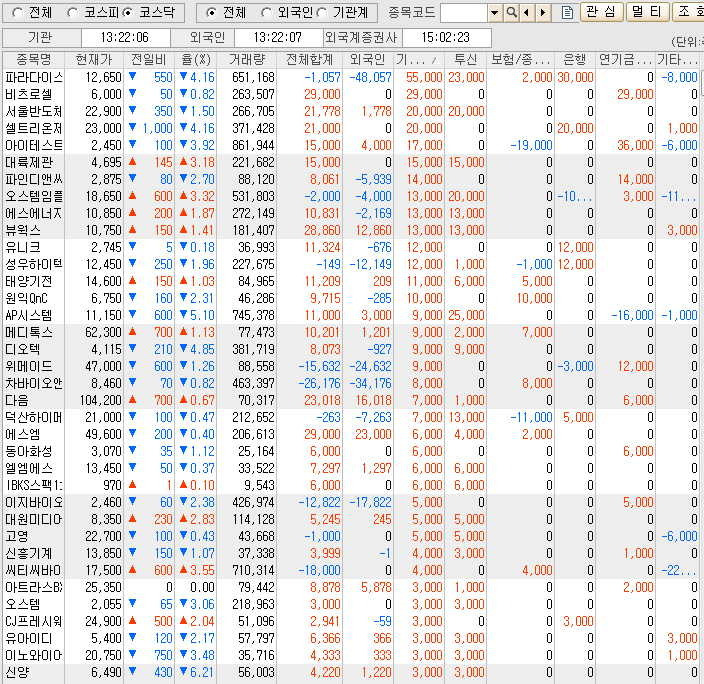
Task: Click the 종목코드 input field
Action: click(464, 13)
